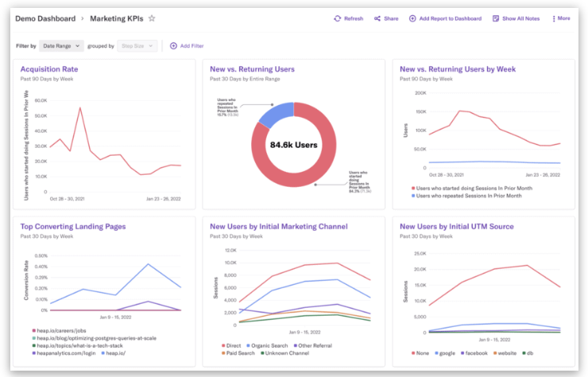Open Top Converting Landing Pages report
This screenshot has height=377, width=588.
click(x=73, y=227)
